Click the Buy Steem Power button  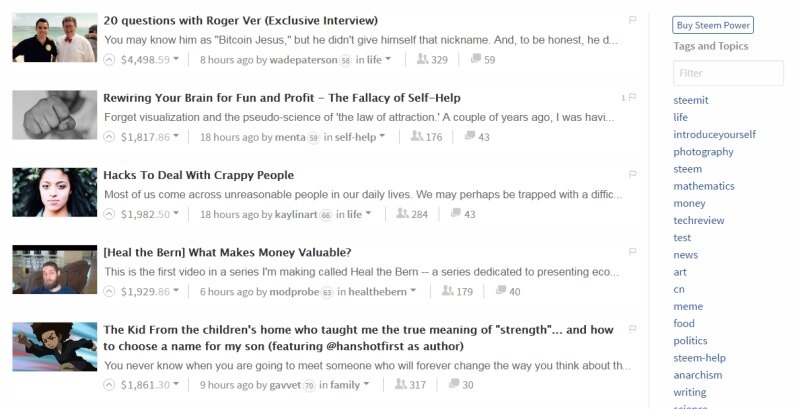(714, 26)
